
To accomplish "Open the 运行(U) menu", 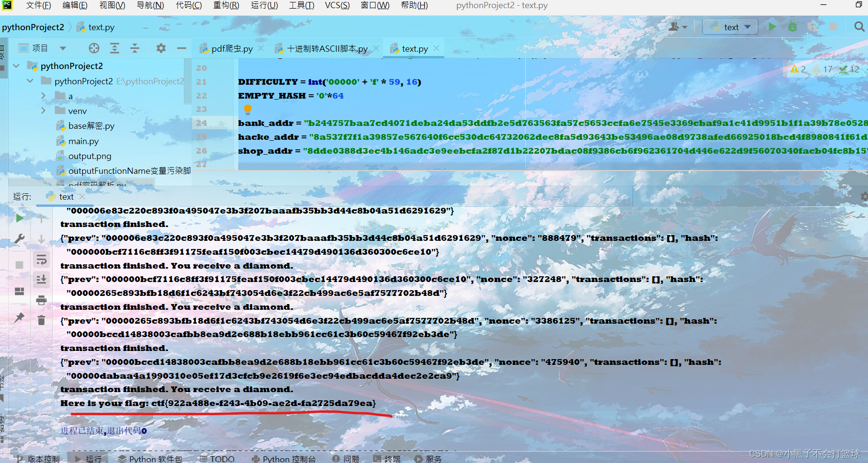I will tap(264, 5).
